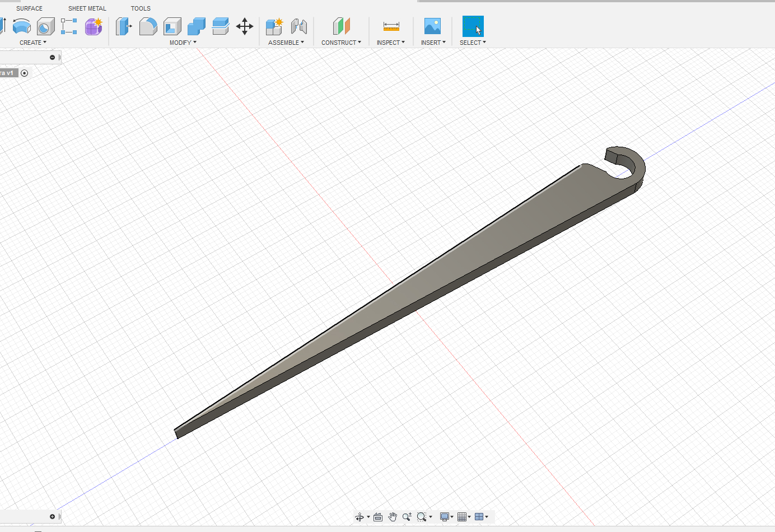Click the Orbit navigation icon
This screenshot has width=775, height=532.
[x=360, y=517]
